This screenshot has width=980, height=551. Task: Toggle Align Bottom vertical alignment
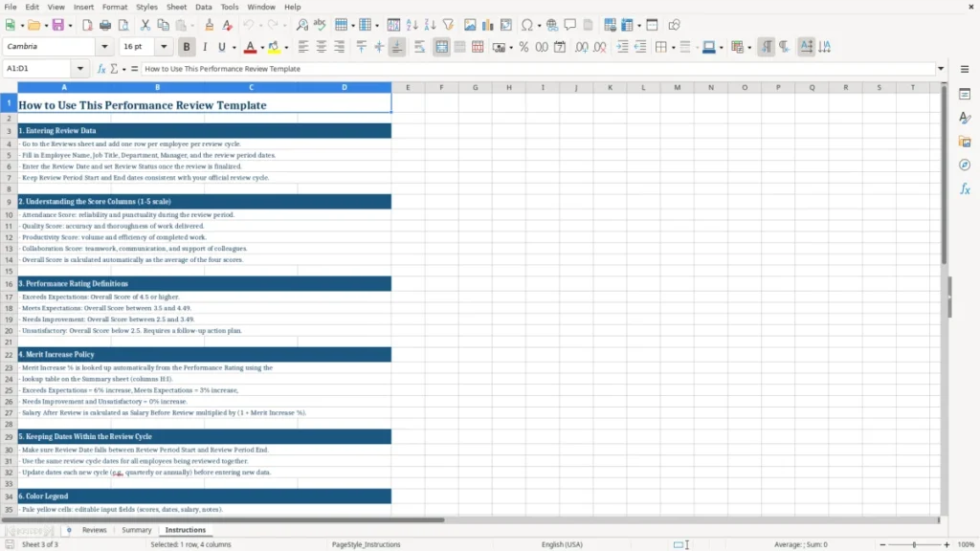[x=397, y=47]
